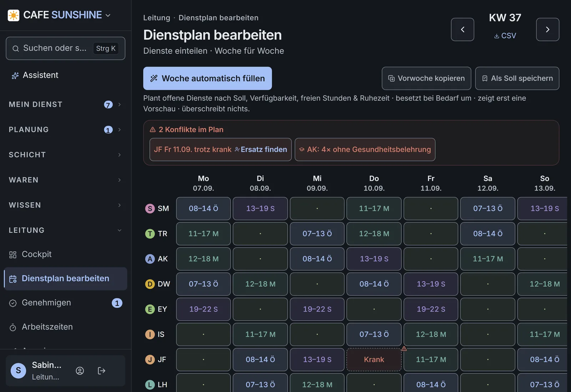Open the Genehmigen page

(x=65, y=303)
